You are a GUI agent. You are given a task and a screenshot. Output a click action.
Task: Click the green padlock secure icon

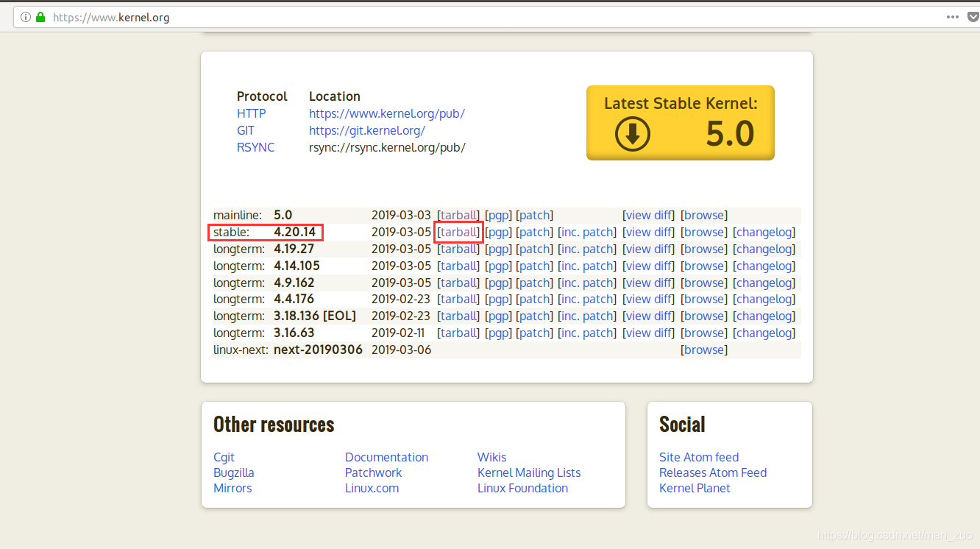(40, 17)
